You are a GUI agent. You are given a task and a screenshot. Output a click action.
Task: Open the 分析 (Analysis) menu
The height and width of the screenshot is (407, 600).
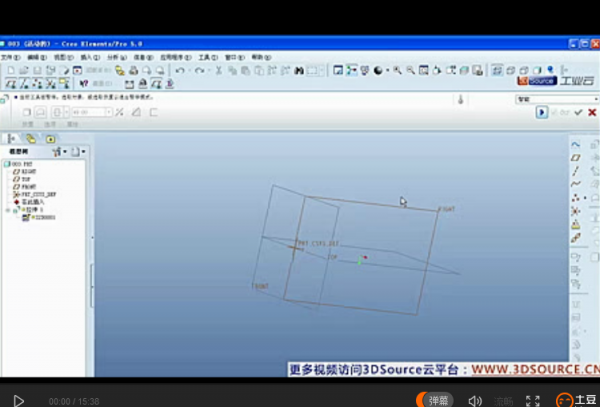tap(117, 58)
